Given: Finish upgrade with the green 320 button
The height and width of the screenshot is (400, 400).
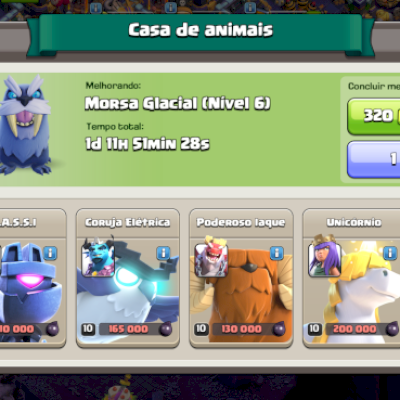Looking at the screenshot, I should (x=374, y=117).
